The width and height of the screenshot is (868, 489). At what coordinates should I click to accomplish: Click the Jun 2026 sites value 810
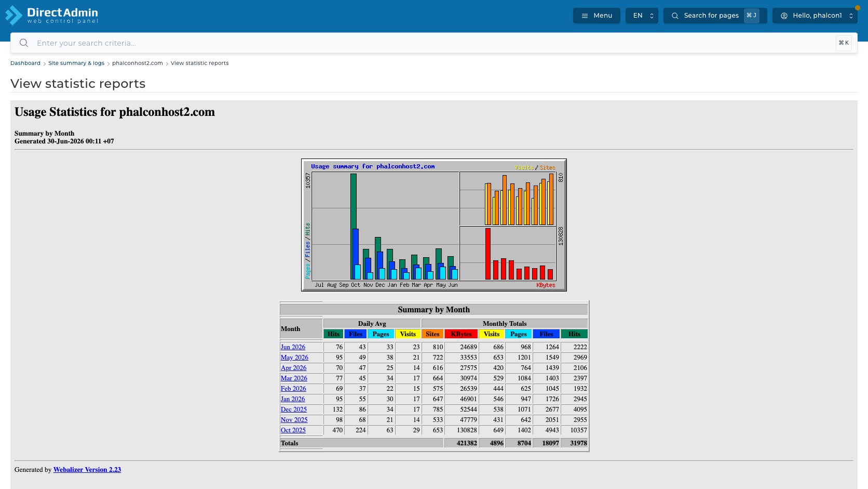pos(438,347)
